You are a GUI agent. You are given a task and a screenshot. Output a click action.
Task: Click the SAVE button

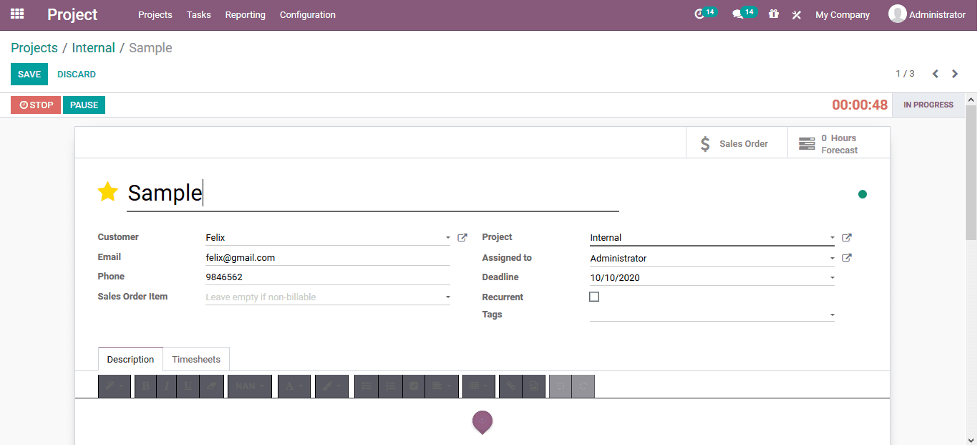pyautogui.click(x=29, y=74)
